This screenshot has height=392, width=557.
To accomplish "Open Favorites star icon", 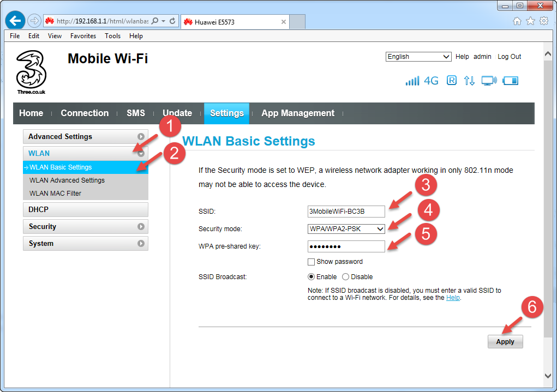I will point(530,21).
